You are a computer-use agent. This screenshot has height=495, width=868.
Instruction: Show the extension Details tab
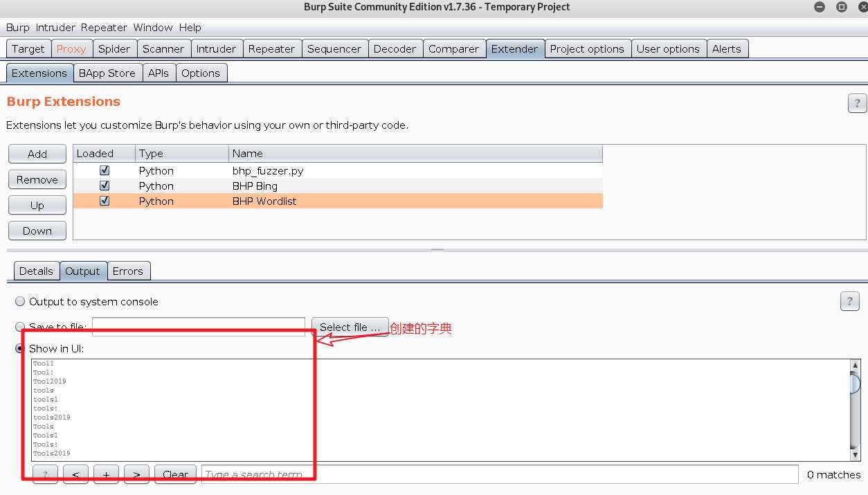pyautogui.click(x=36, y=271)
